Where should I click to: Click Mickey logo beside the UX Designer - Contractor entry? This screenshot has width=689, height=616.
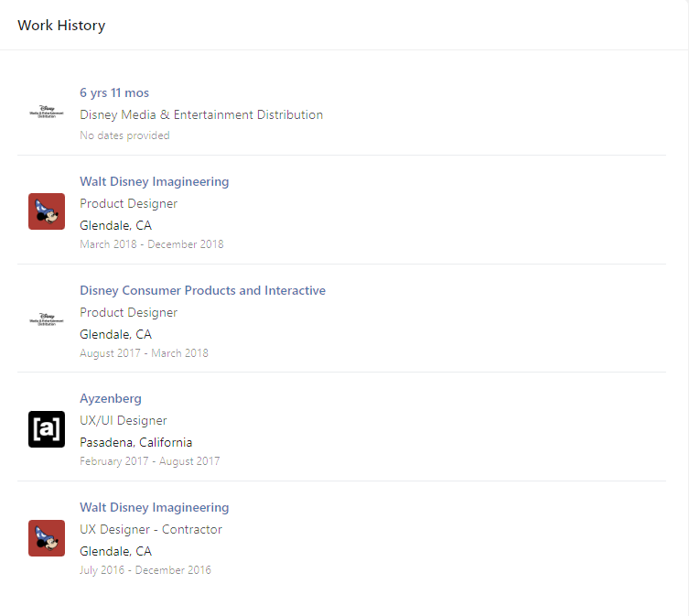[x=47, y=538]
